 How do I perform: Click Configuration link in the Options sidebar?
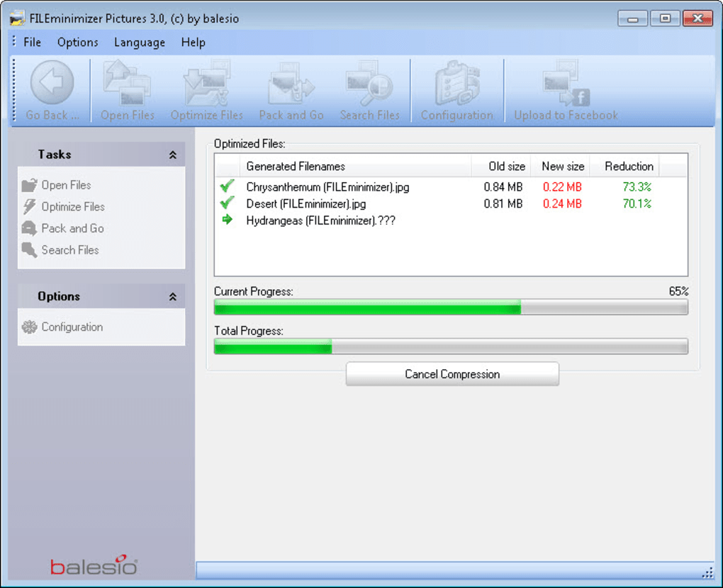point(72,327)
